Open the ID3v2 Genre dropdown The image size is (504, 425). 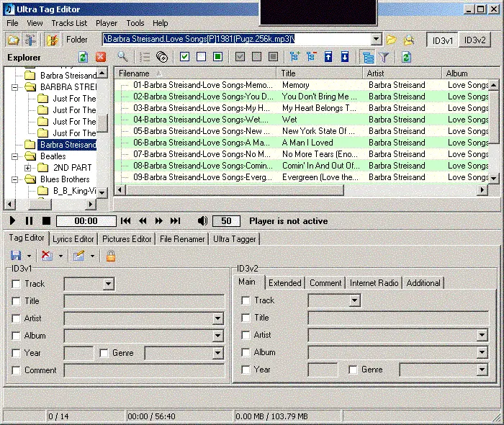pyautogui.click(x=482, y=370)
